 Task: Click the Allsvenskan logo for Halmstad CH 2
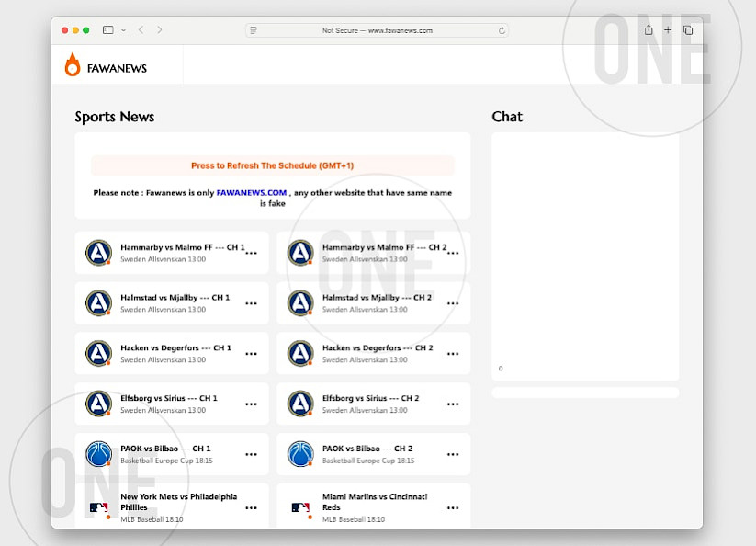[x=300, y=303]
